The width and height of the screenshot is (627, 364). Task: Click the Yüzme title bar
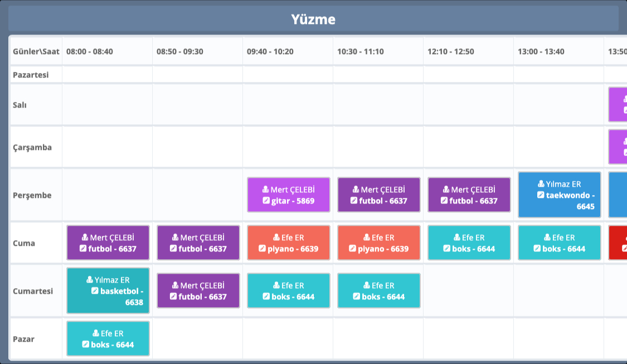coord(313,19)
